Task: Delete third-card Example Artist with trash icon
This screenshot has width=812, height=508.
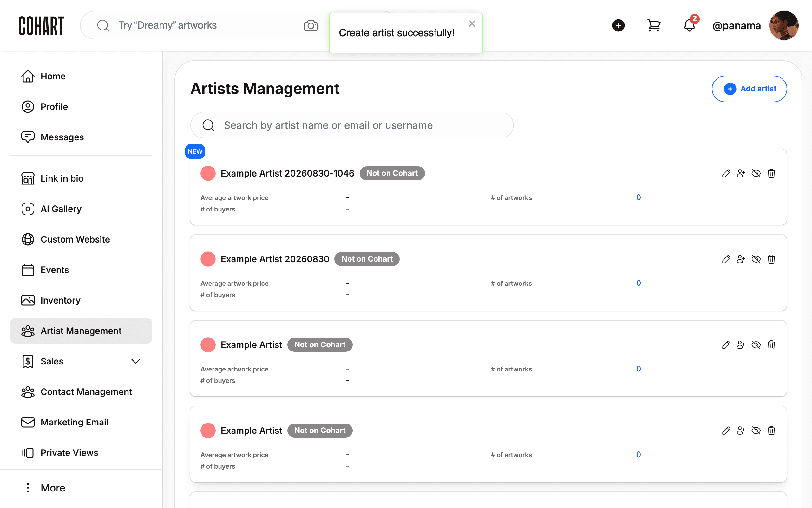Action: pos(771,345)
